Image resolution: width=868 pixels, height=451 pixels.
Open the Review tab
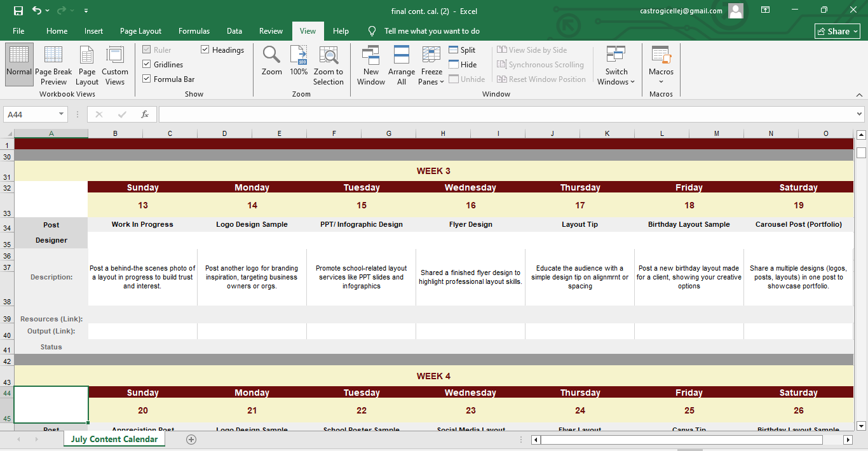click(271, 31)
